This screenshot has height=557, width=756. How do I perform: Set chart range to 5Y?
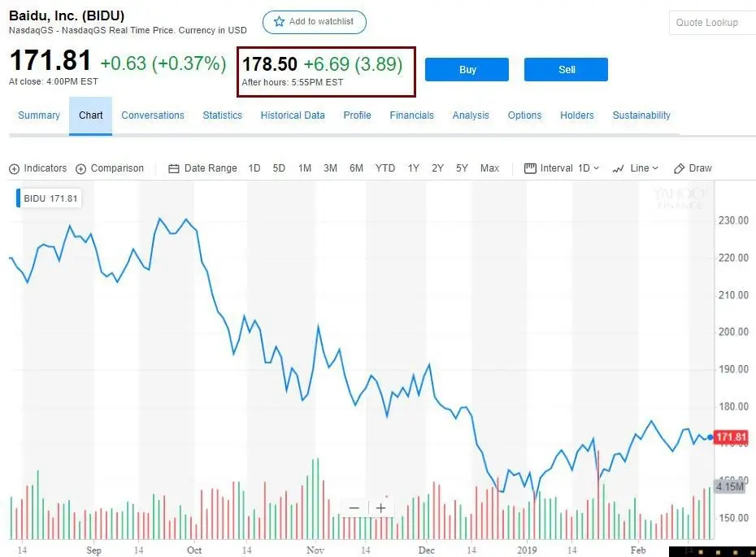pos(462,168)
